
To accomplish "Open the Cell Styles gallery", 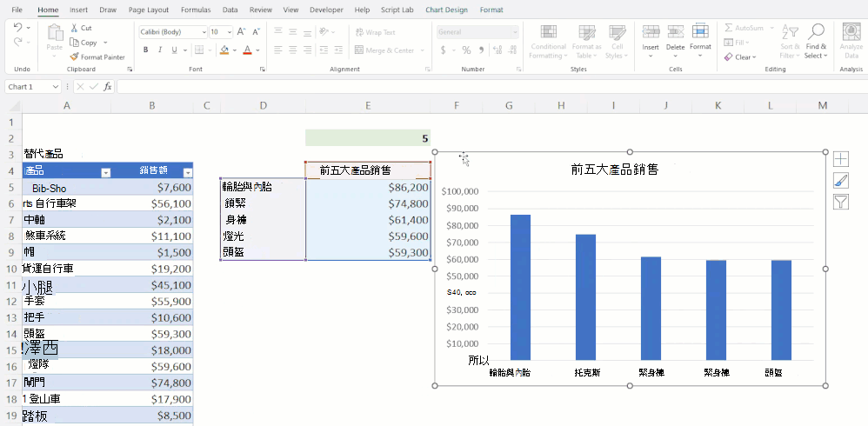I will [x=617, y=42].
